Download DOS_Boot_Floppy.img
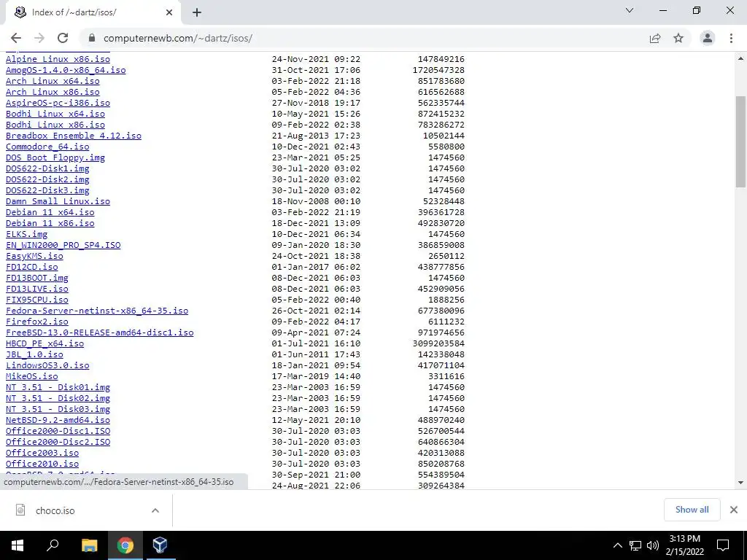The image size is (747, 560). tap(55, 157)
